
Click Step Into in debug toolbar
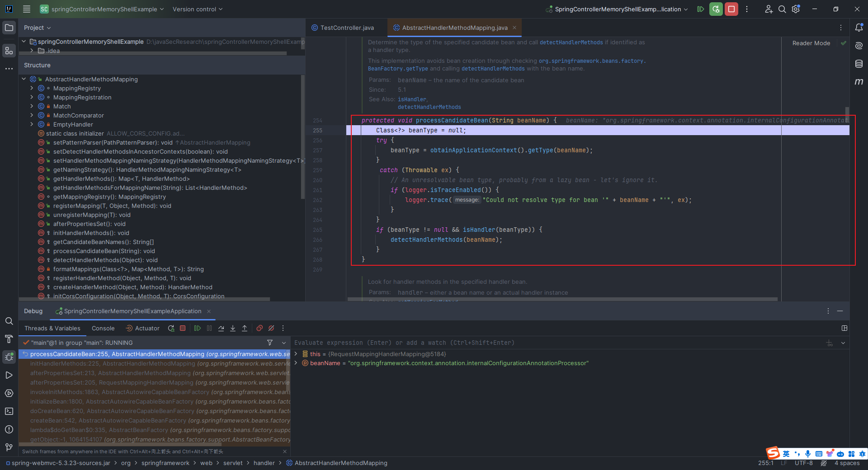click(x=233, y=329)
